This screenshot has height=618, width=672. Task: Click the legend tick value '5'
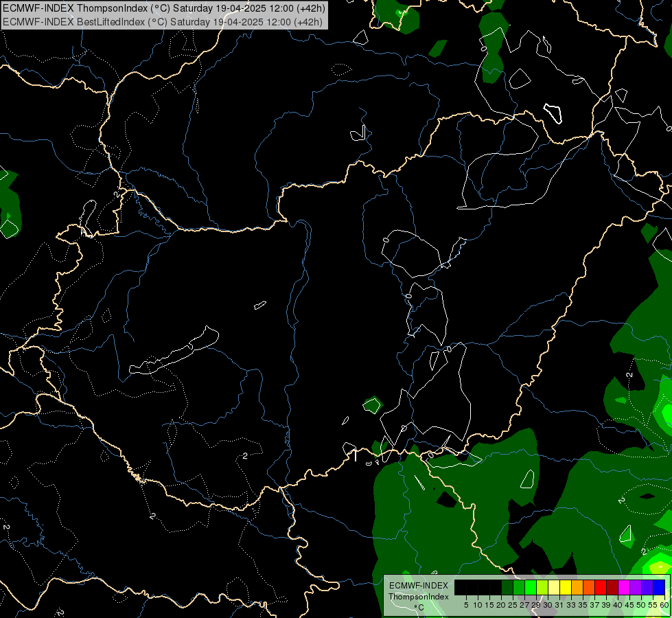click(466, 605)
